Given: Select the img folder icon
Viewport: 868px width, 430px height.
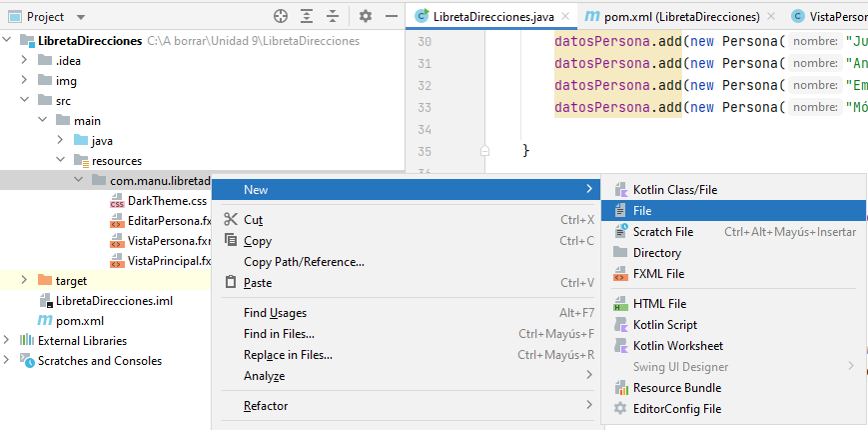Looking at the screenshot, I should click(x=45, y=80).
